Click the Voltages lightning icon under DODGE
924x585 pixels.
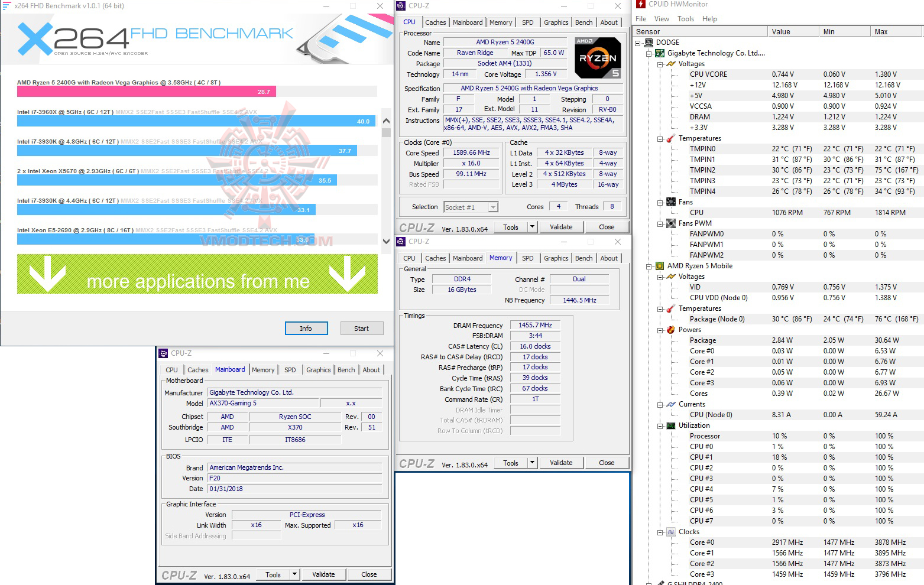coord(670,63)
